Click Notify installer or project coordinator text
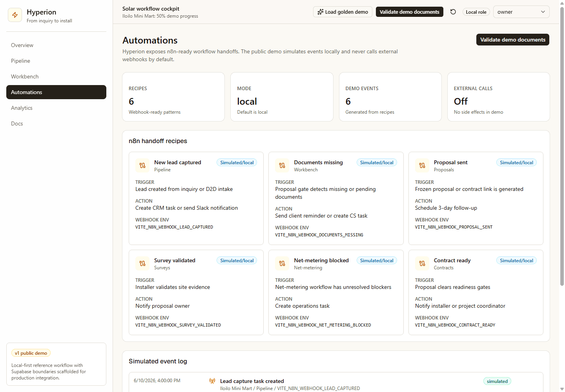Image resolution: width=565 pixels, height=392 pixels. tap(460, 306)
